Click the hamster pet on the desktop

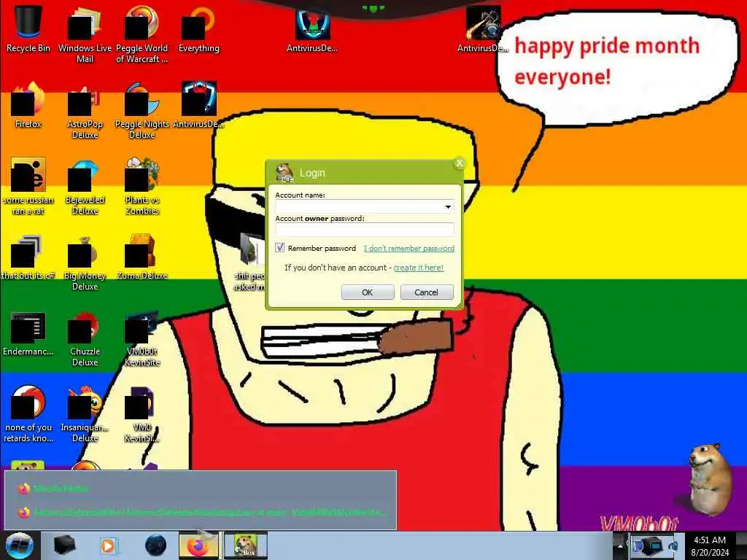709,478
